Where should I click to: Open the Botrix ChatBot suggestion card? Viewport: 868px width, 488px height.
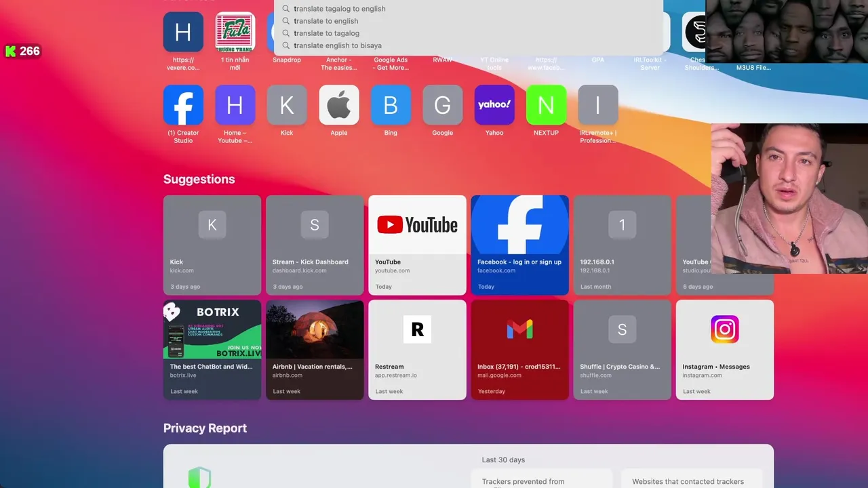point(212,350)
